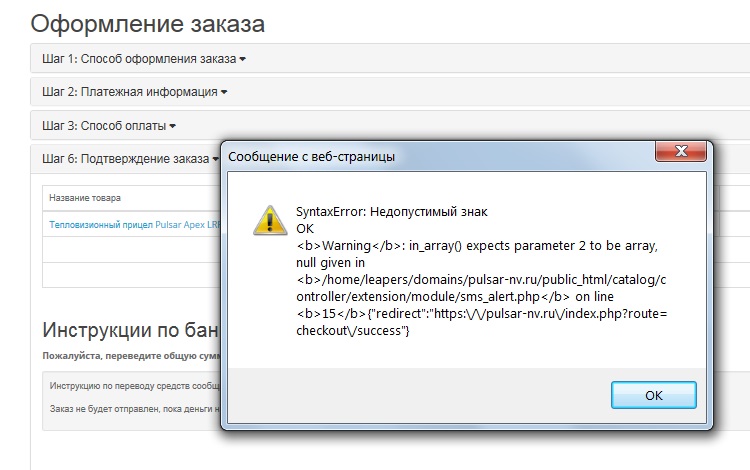Click the SyntaxError: Недопустимый знак text
Viewport: 750px width, 470px height.
coord(391,212)
